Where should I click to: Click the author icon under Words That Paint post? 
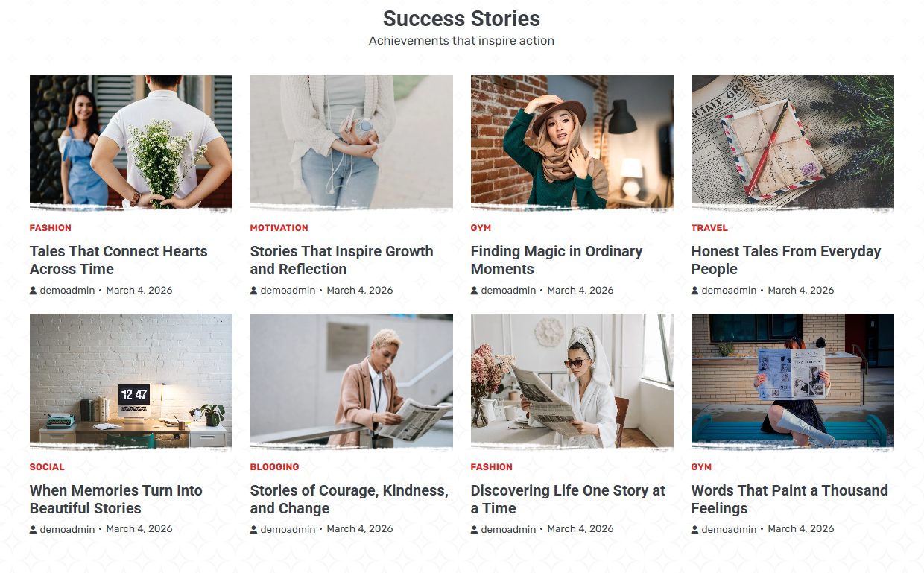click(x=695, y=530)
